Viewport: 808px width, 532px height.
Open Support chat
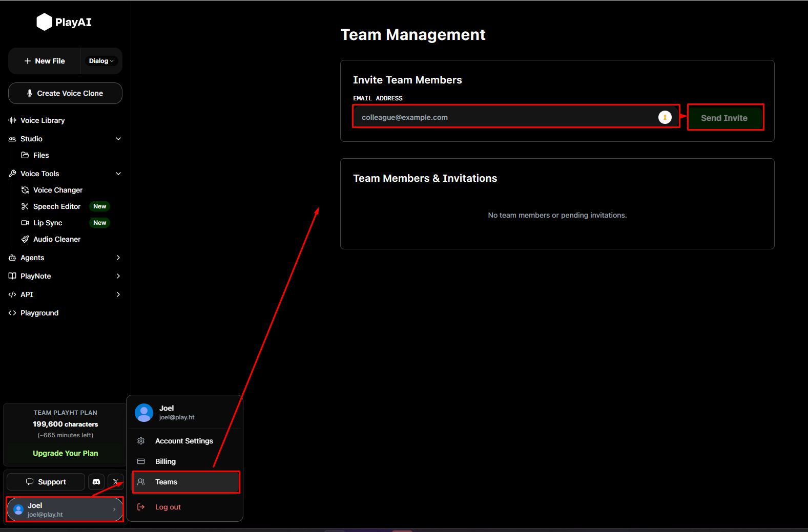pyautogui.click(x=46, y=482)
